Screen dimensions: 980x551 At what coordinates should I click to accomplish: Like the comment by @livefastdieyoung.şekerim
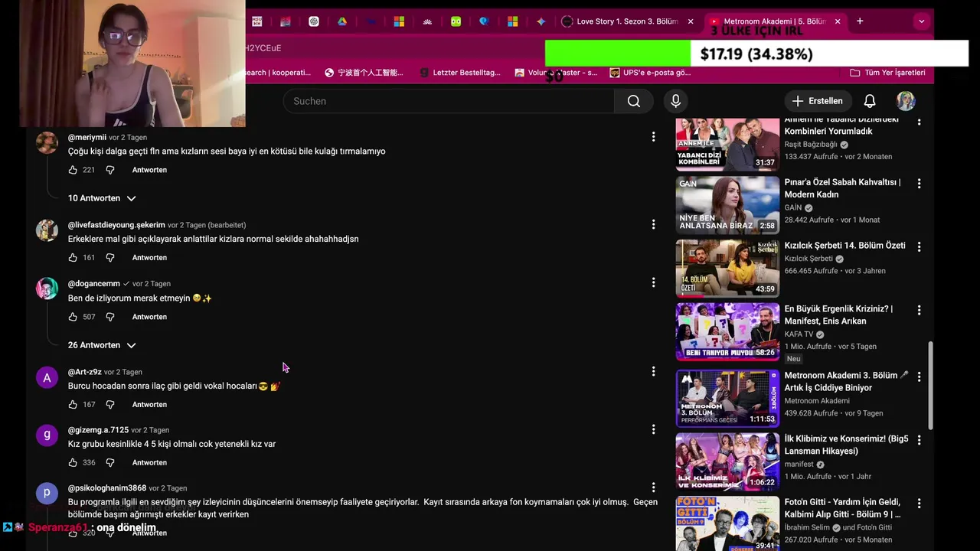tap(73, 258)
